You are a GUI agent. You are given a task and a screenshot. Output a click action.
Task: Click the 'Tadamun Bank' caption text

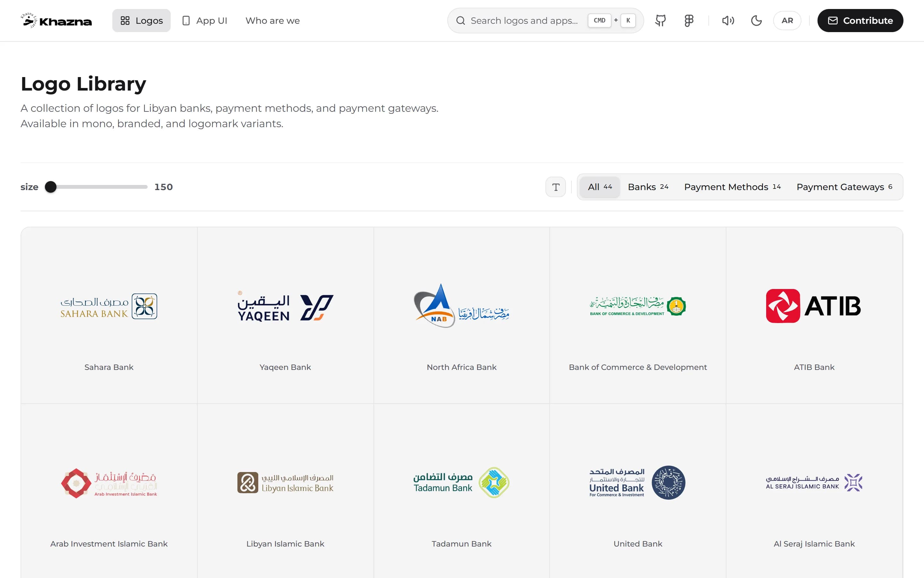461,544
